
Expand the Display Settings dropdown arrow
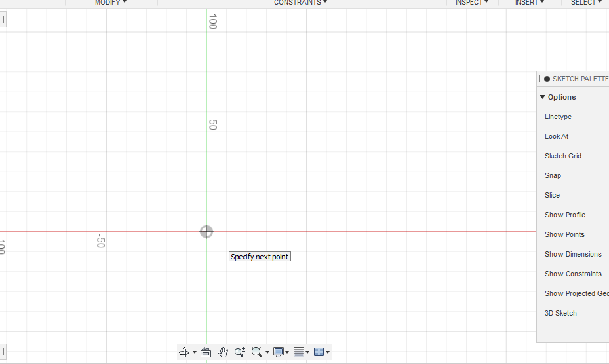pos(287,352)
